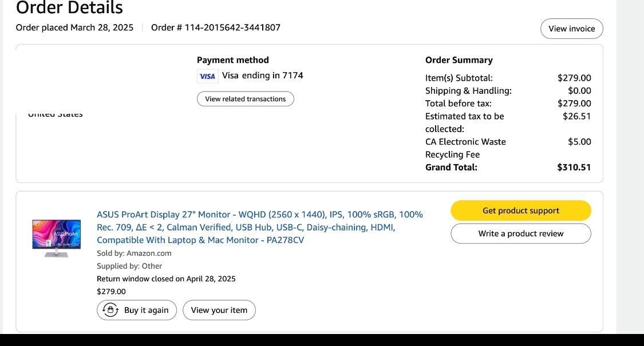Click the CA Electronic Waste Recycling Fee label
Viewport: 644px width, 346px height.
[465, 148]
